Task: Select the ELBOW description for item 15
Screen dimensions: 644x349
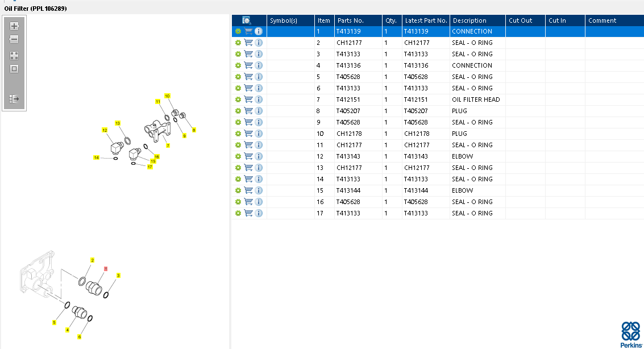Action: (463, 190)
